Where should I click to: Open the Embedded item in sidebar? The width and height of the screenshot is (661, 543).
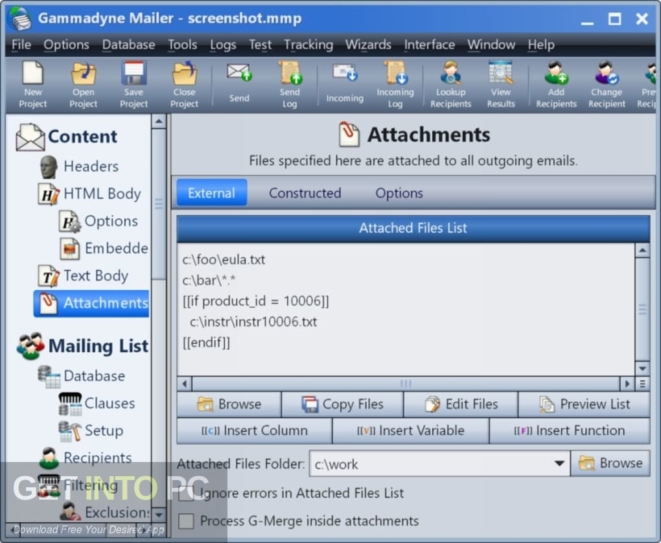pyautogui.click(x=116, y=248)
